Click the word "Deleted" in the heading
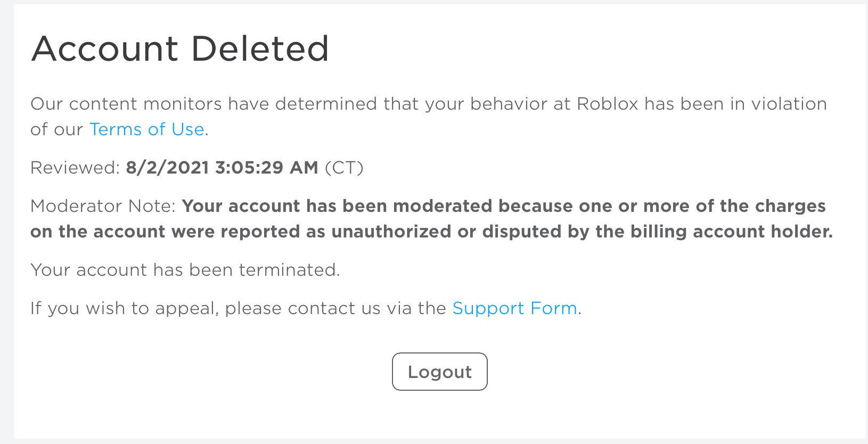The height and width of the screenshot is (444, 868). pyautogui.click(x=259, y=48)
